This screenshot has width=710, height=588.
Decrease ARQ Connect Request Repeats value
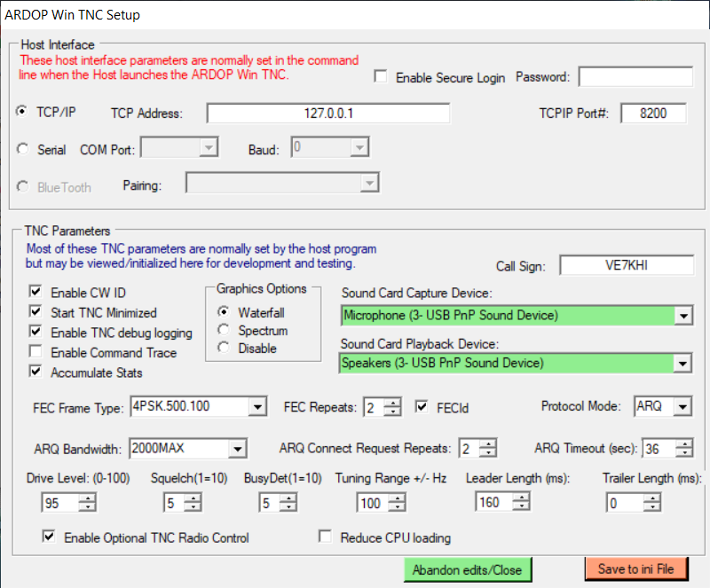487,453
